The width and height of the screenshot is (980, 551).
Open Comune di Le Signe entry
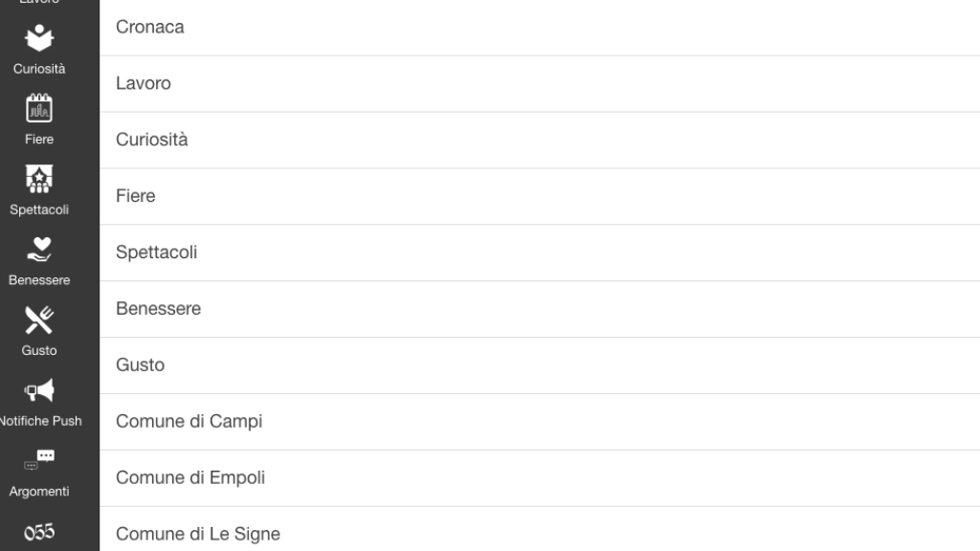pos(540,529)
